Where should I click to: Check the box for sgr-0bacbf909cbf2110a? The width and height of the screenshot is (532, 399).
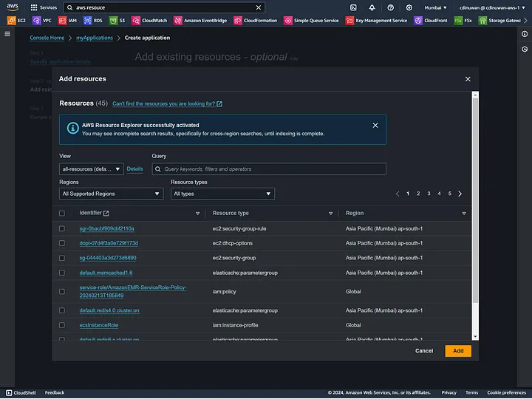(x=62, y=228)
